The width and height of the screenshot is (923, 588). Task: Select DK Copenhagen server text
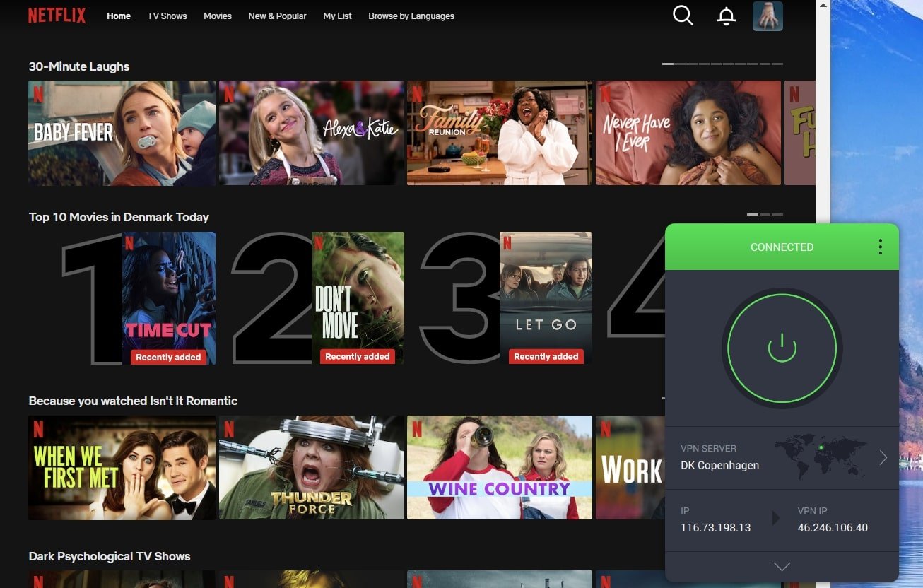719,465
